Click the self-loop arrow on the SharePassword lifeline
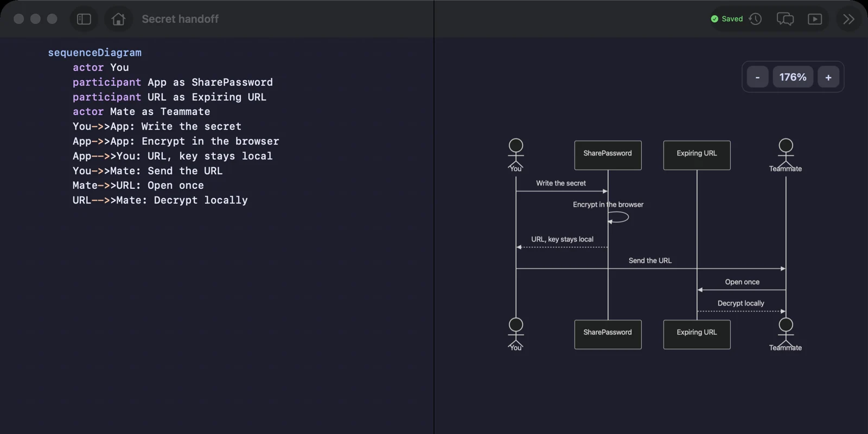This screenshot has height=434, width=868. (618, 218)
